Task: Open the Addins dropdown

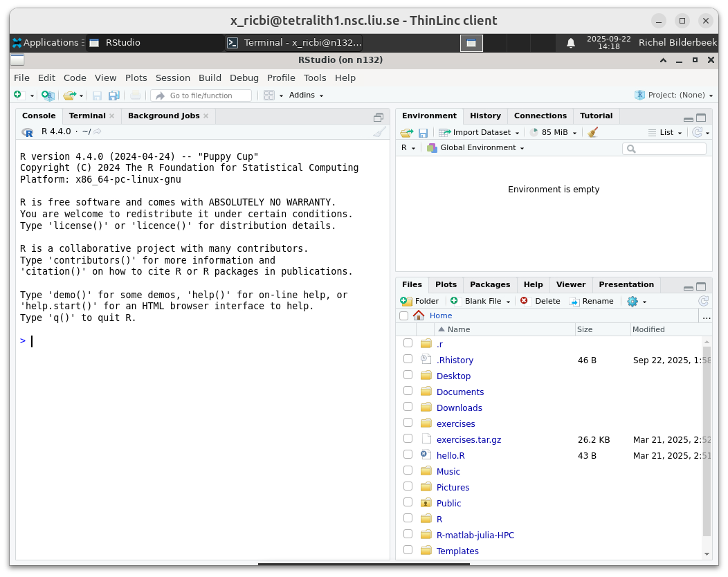Action: coord(306,95)
